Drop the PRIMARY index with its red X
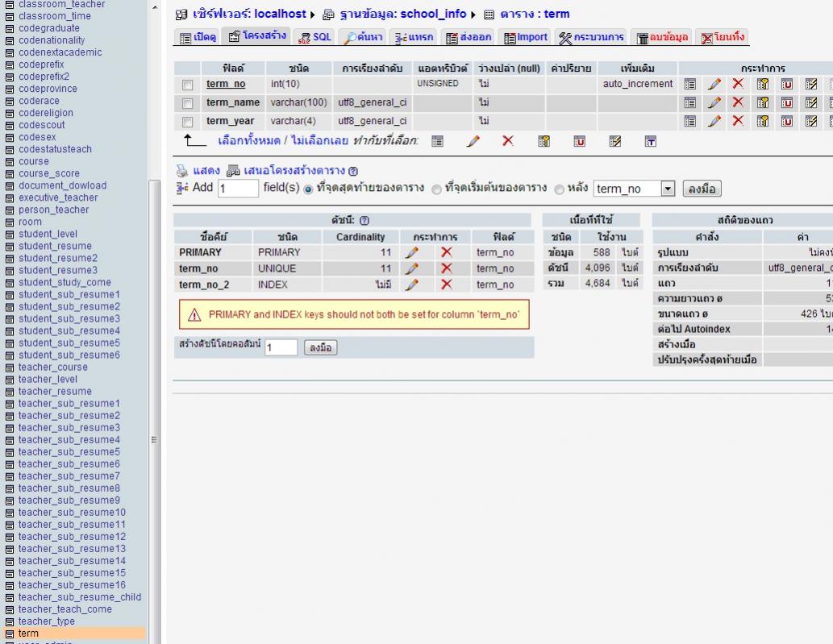 tap(447, 252)
